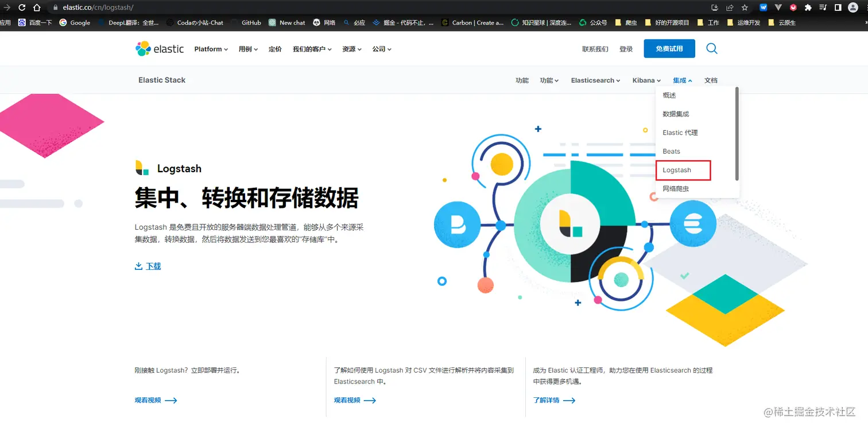Click the install app icon in address bar
Image resolution: width=868 pixels, height=430 pixels.
[715, 7]
